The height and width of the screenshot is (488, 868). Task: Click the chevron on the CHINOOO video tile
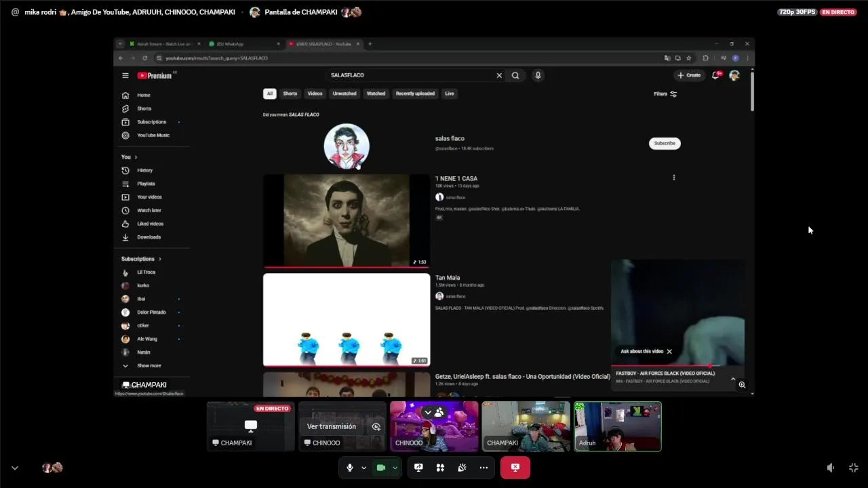pos(428,412)
